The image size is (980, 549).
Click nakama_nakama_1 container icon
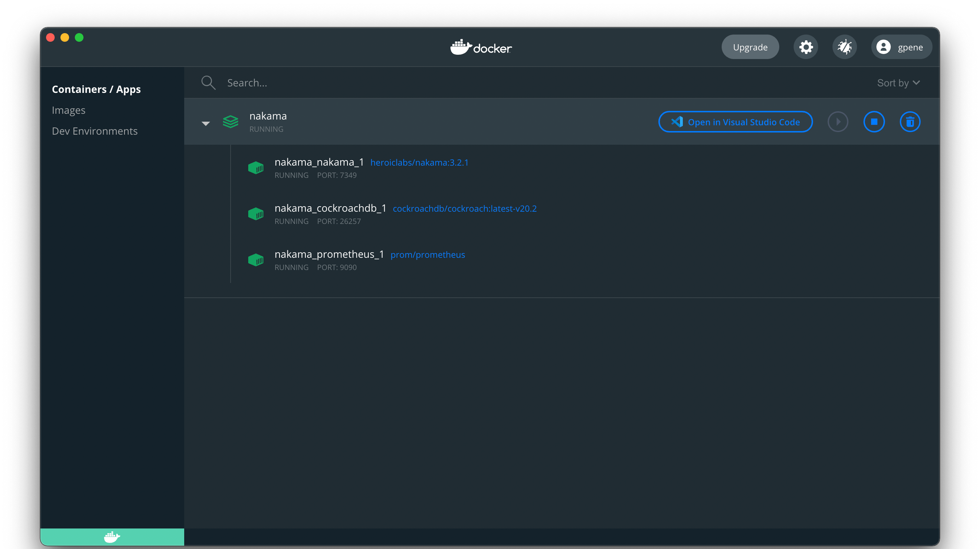256,167
